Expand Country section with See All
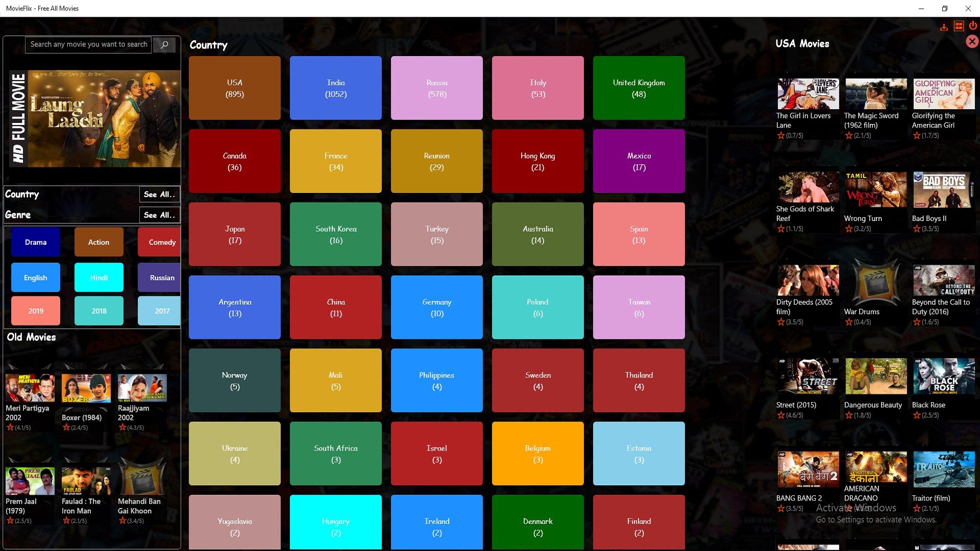Screen dimensions: 980x551 (159, 194)
